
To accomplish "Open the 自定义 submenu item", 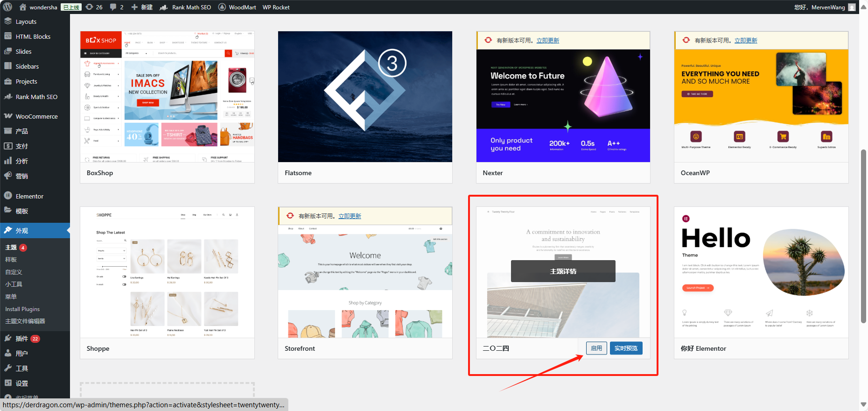I will point(14,272).
